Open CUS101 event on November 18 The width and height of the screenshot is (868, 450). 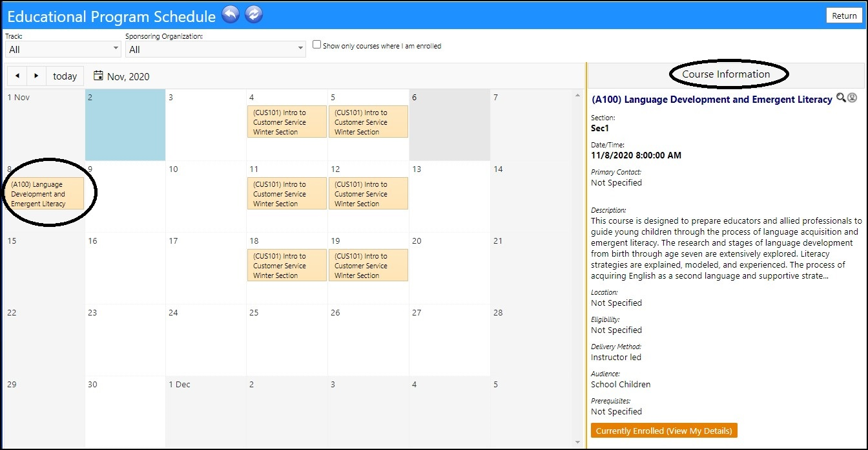click(x=287, y=265)
